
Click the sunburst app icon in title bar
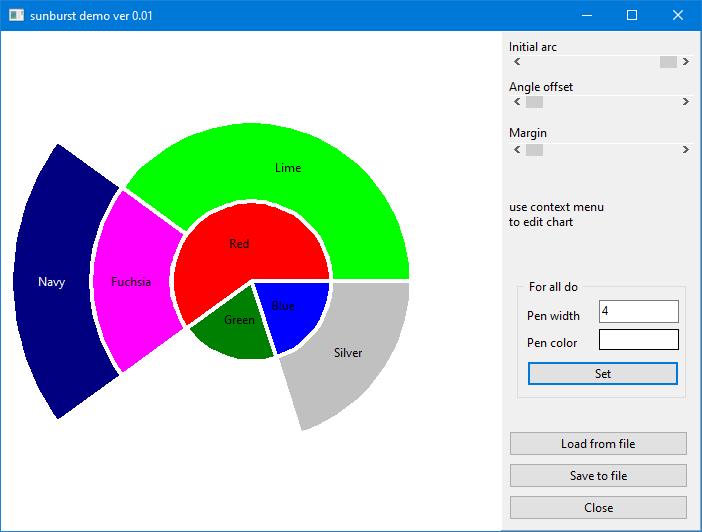tap(16, 16)
